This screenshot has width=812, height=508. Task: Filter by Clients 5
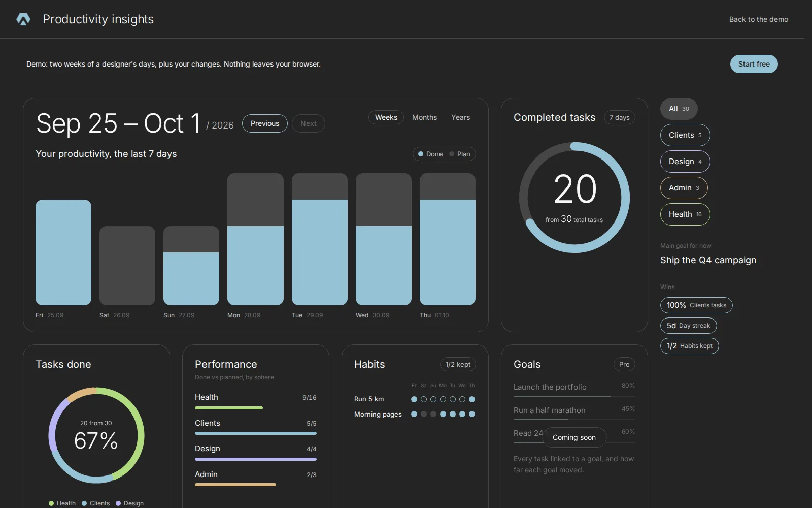tap(685, 135)
